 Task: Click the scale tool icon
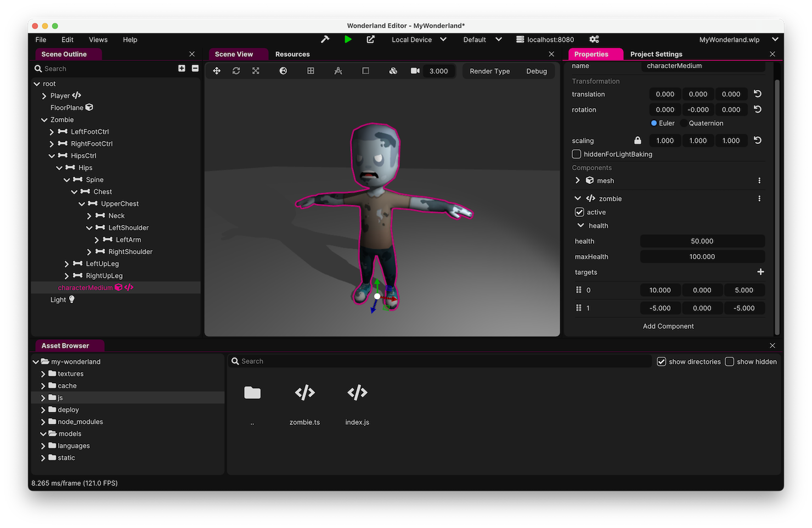pos(256,71)
